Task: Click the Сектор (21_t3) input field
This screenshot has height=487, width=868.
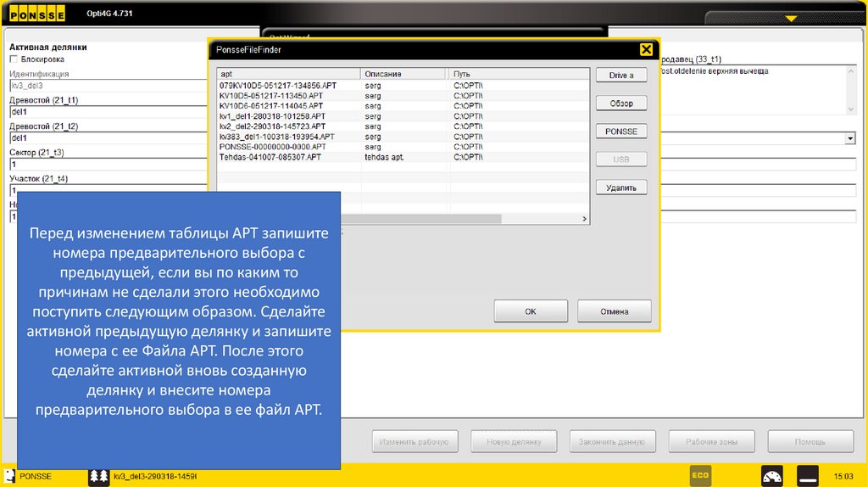Action: (108, 165)
